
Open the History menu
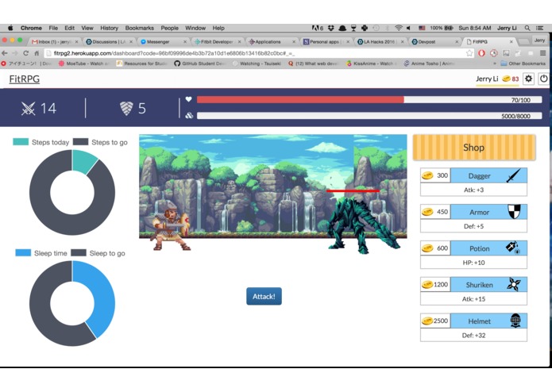click(x=109, y=28)
